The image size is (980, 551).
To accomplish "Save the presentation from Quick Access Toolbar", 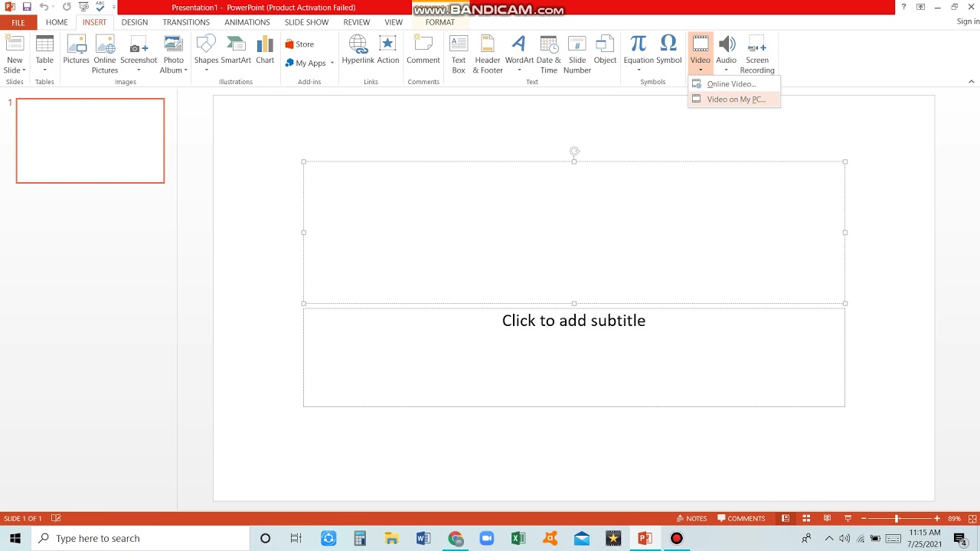I will tap(27, 7).
